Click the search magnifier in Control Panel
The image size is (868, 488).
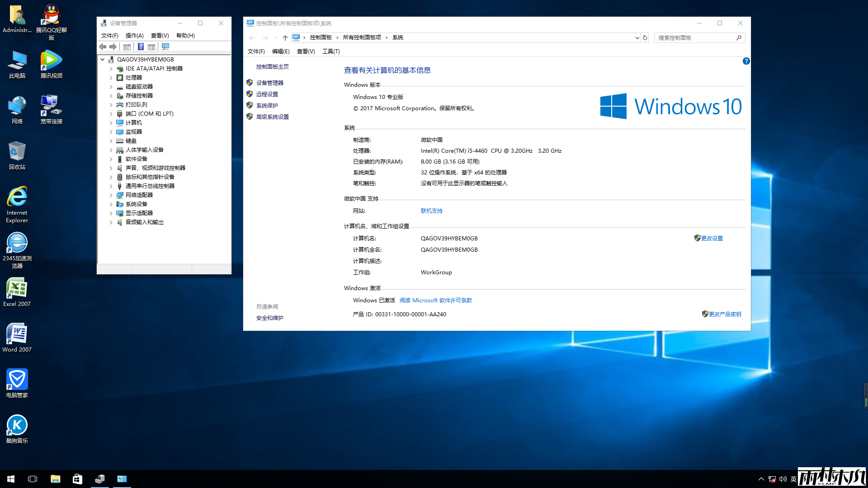pos(739,38)
